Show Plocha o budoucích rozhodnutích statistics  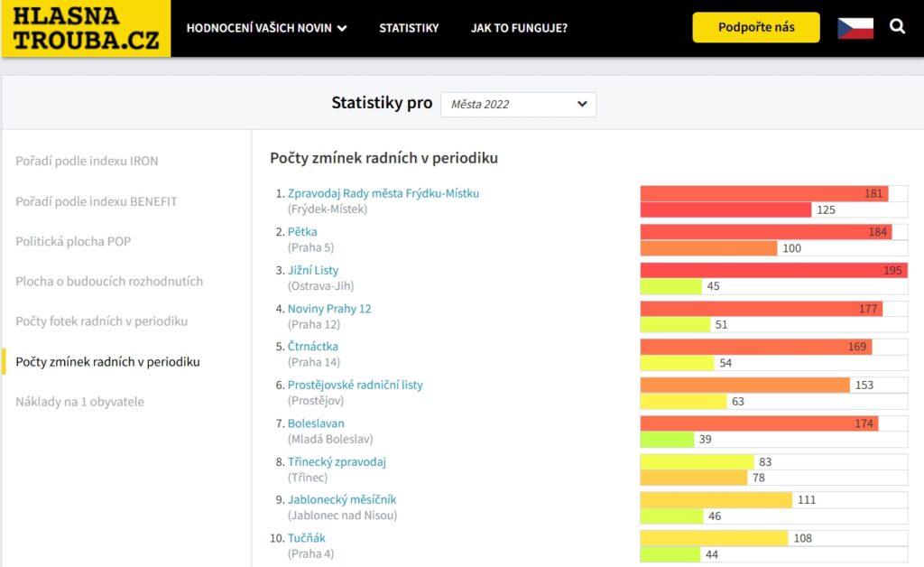[x=109, y=281]
